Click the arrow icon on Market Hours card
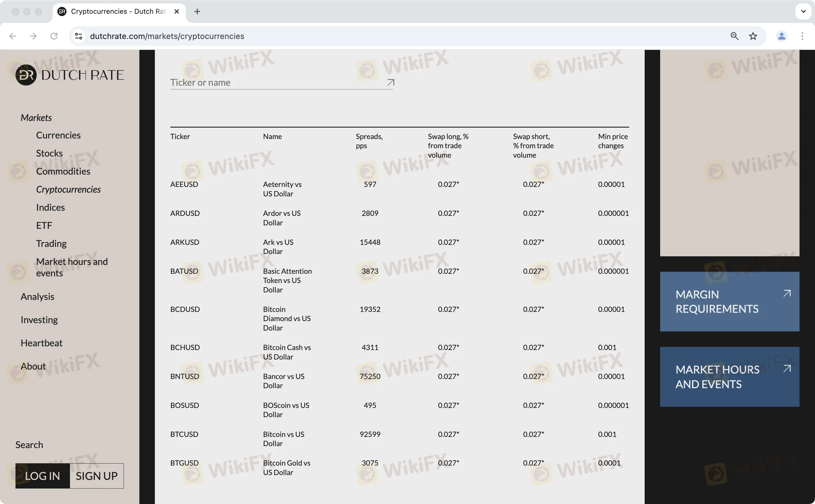This screenshot has width=815, height=504. (x=787, y=368)
